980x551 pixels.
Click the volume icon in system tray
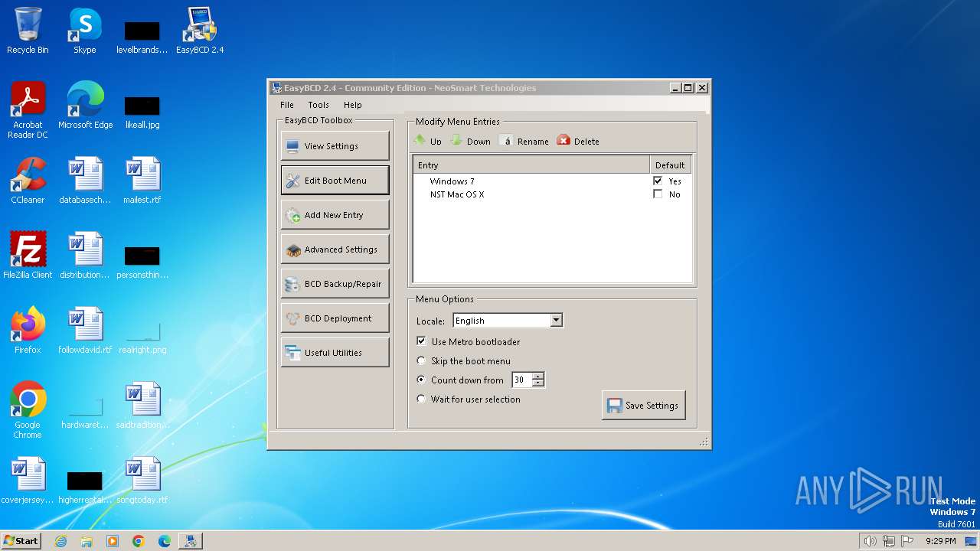[870, 541]
